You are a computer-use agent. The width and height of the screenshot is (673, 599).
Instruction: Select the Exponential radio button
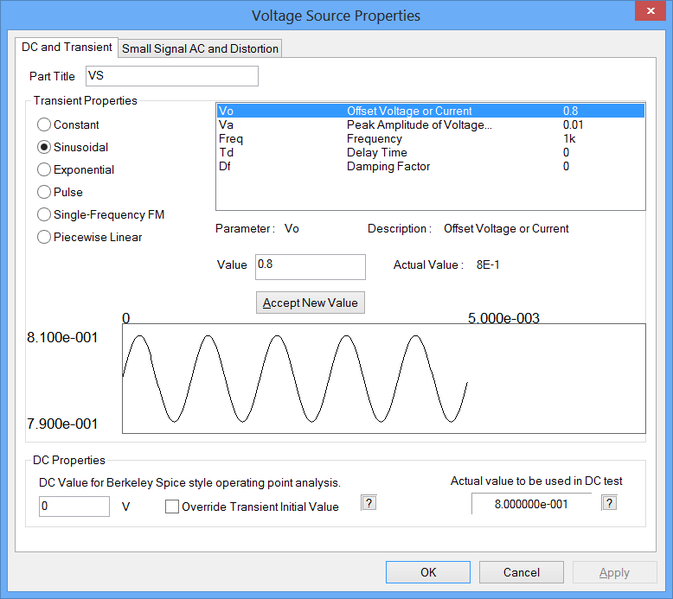44,170
